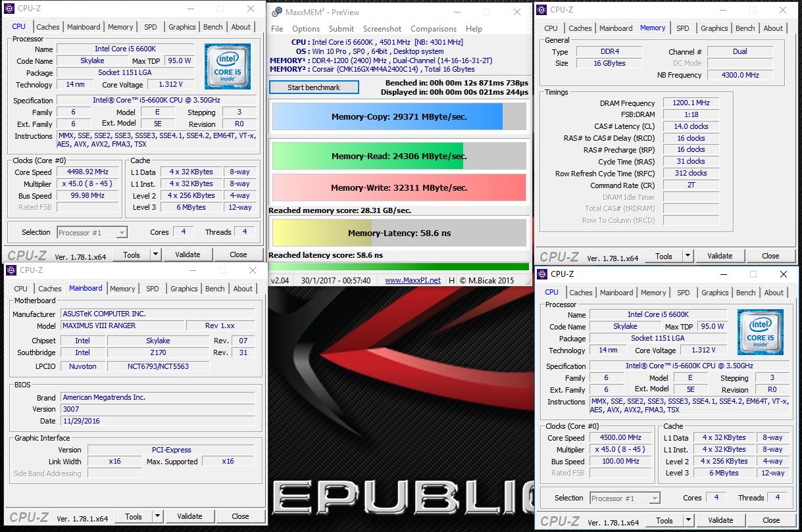Click the MAXIMUS VIII RANGER model field
Screen dimensions: 802x532
(122, 326)
